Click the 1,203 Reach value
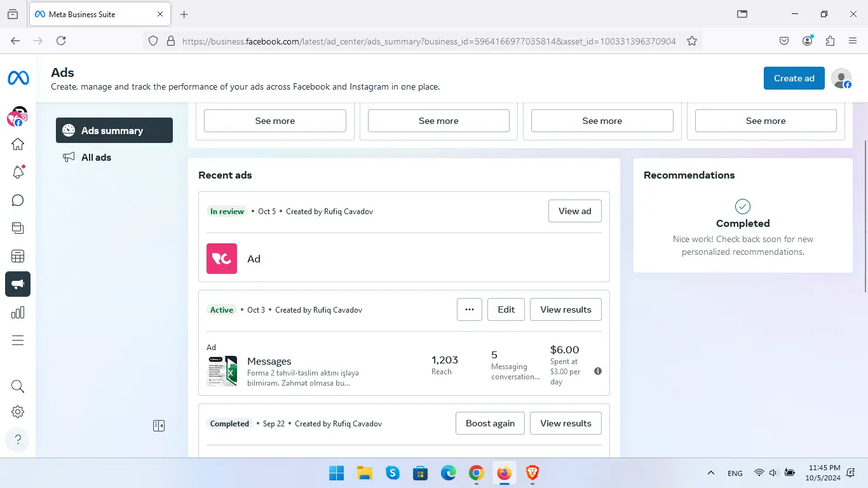The image size is (868, 488). coord(445,360)
